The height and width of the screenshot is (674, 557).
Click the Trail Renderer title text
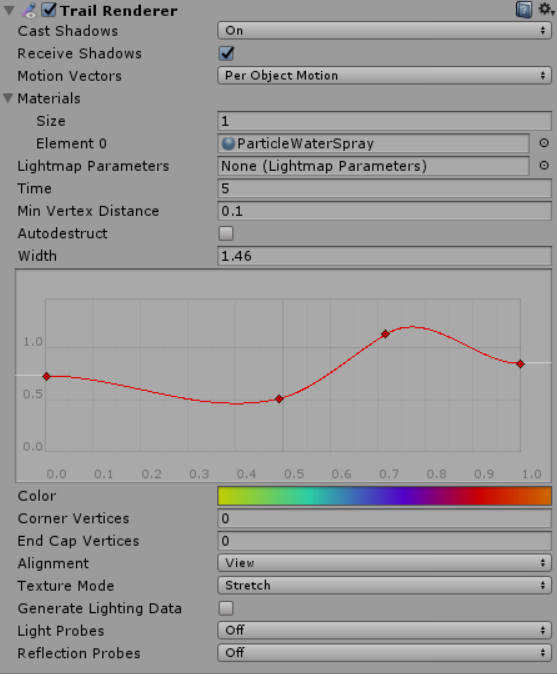point(119,11)
